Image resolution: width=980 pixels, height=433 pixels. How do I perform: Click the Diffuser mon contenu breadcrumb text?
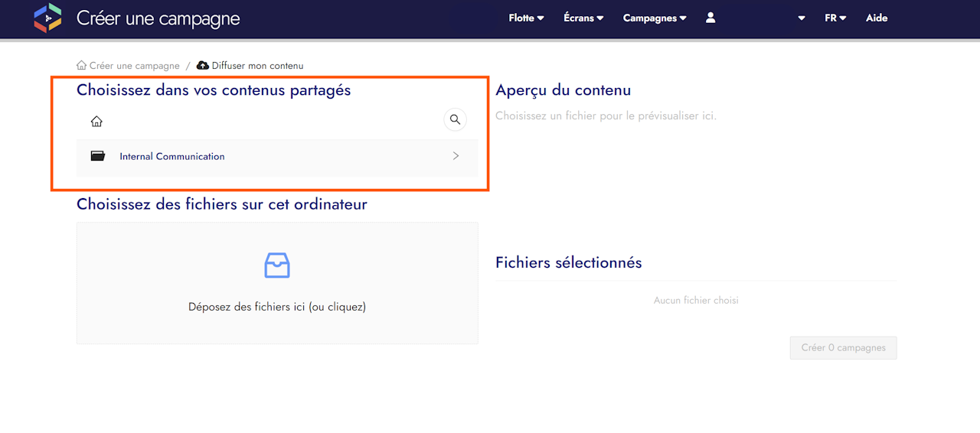pos(257,66)
